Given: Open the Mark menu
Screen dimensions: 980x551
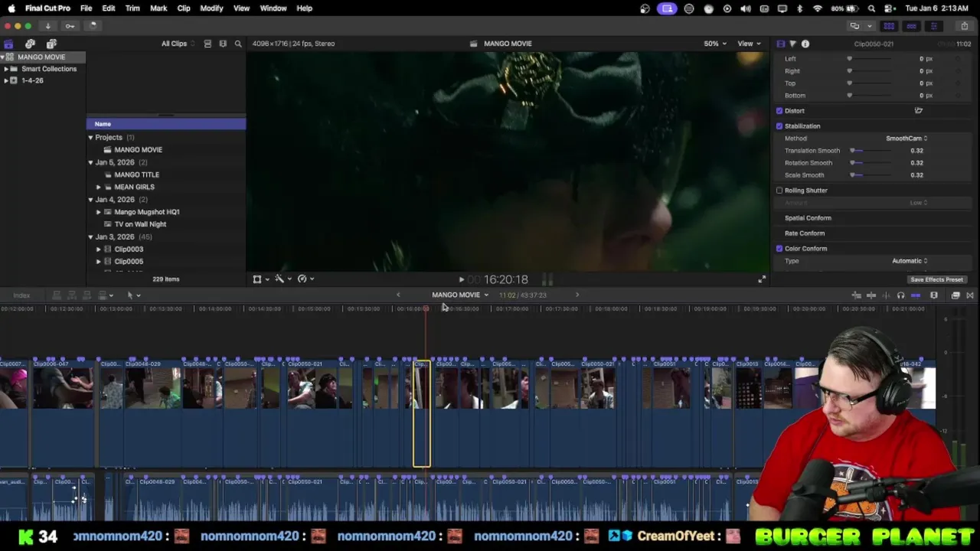Looking at the screenshot, I should 158,8.
